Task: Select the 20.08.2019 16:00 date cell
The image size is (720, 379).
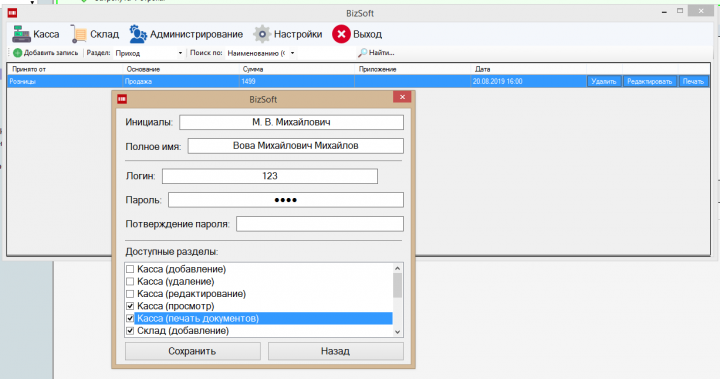Action: pos(529,81)
